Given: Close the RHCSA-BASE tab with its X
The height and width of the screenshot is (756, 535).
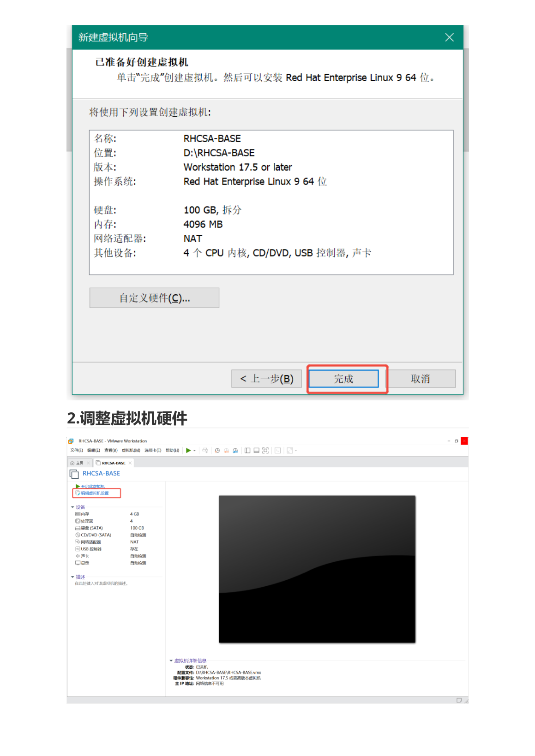Looking at the screenshot, I should point(130,463).
